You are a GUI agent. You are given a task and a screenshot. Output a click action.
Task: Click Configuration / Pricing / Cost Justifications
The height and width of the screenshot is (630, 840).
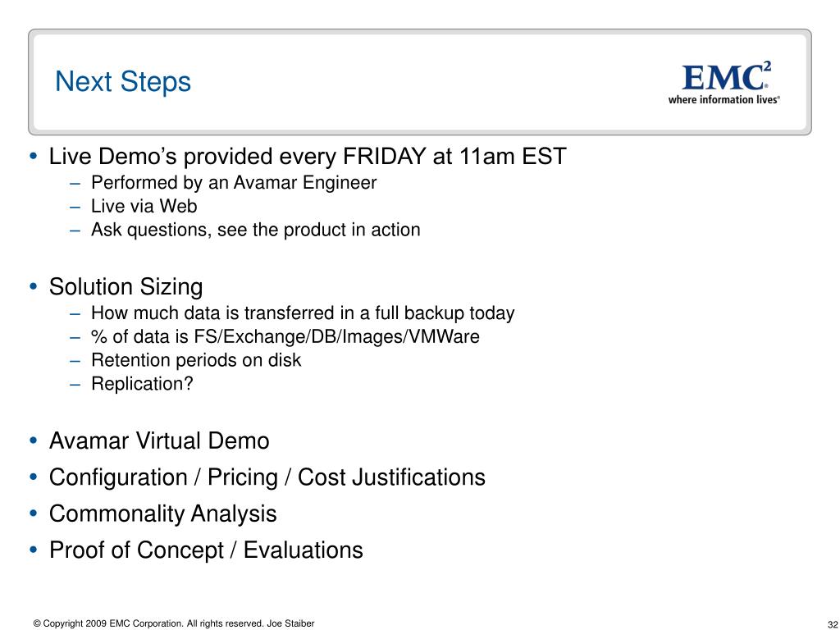[x=267, y=477]
